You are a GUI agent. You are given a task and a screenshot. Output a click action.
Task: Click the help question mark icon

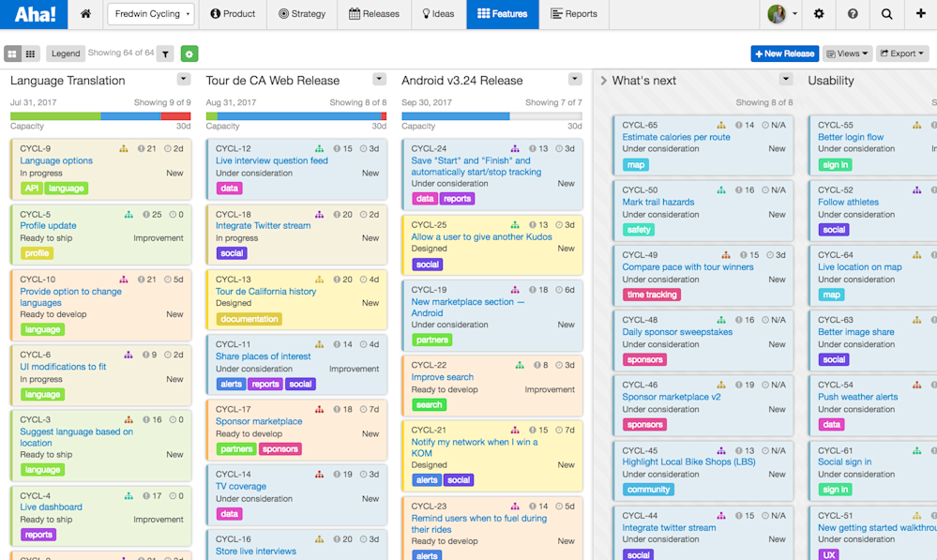(x=853, y=14)
